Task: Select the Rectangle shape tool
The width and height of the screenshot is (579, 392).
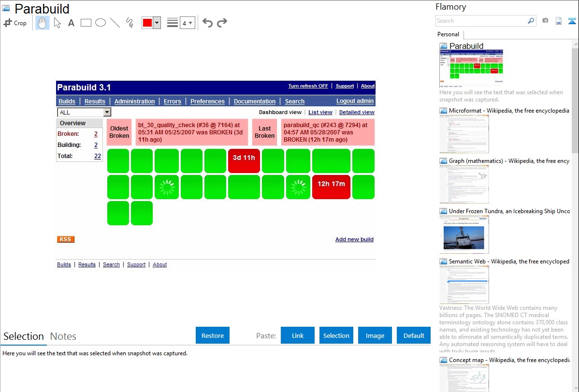Action: [x=86, y=23]
